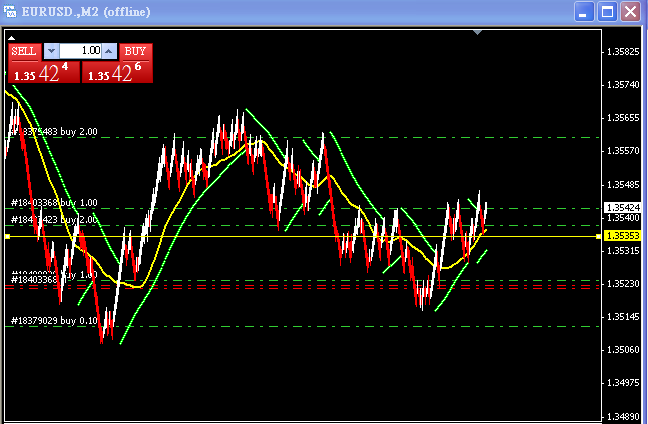The image size is (648, 424).
Task: Click the 1.00 lot volume field
Action: coord(81,51)
